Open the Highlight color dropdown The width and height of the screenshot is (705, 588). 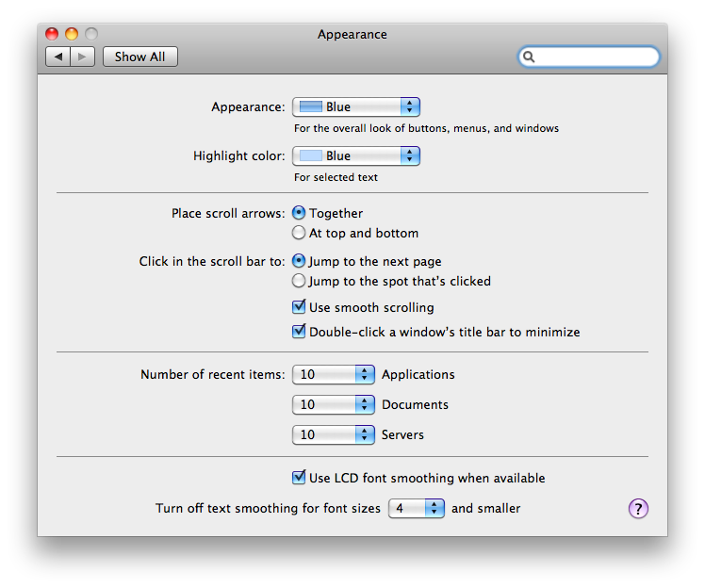point(355,156)
